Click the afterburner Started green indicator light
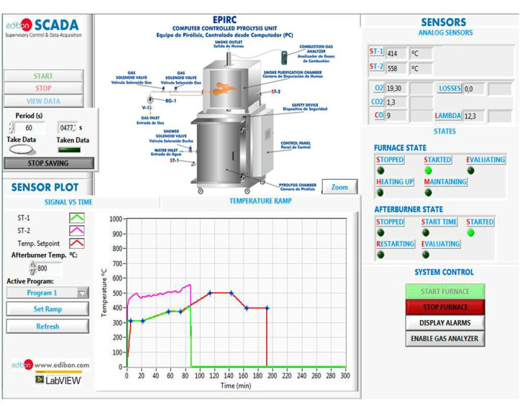This screenshot has width=520, height=420. click(470, 232)
